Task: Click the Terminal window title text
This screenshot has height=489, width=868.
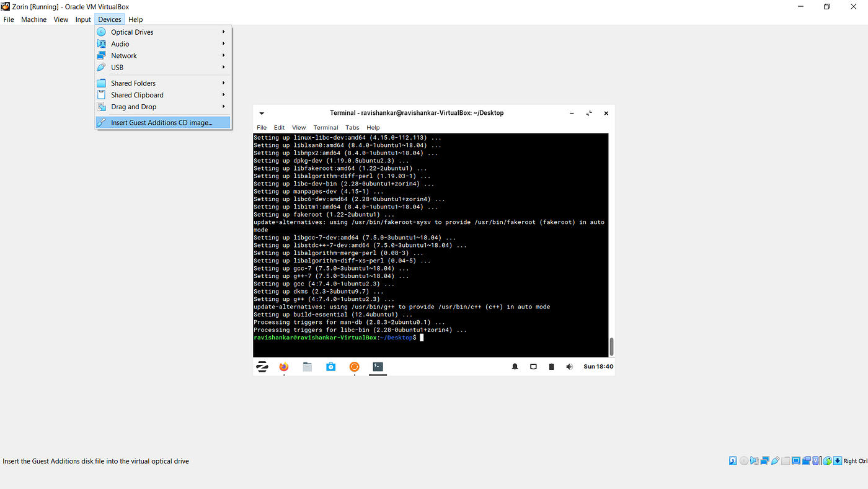Action: point(417,113)
